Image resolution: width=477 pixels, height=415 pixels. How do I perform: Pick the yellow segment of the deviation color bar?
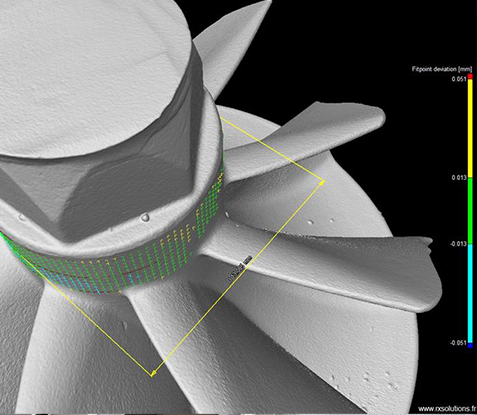pyautogui.click(x=470, y=128)
